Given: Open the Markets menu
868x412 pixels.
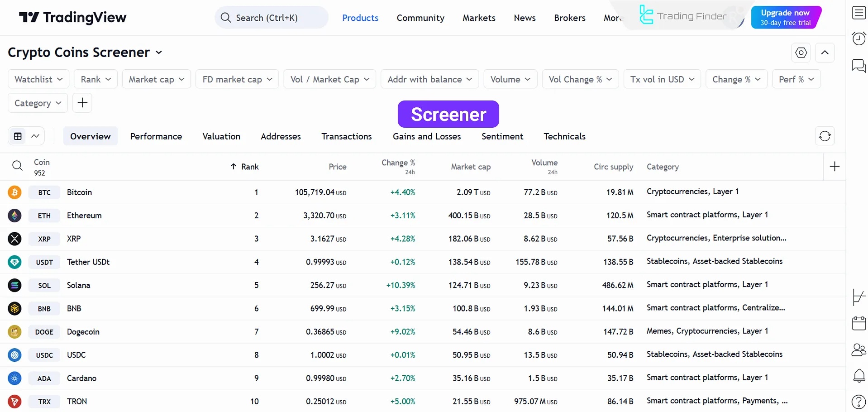Looking at the screenshot, I should [479, 18].
